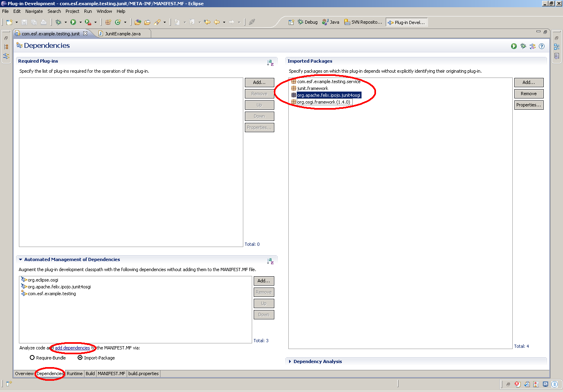Click the add dependencies link
The width and height of the screenshot is (563, 392).
[72, 348]
